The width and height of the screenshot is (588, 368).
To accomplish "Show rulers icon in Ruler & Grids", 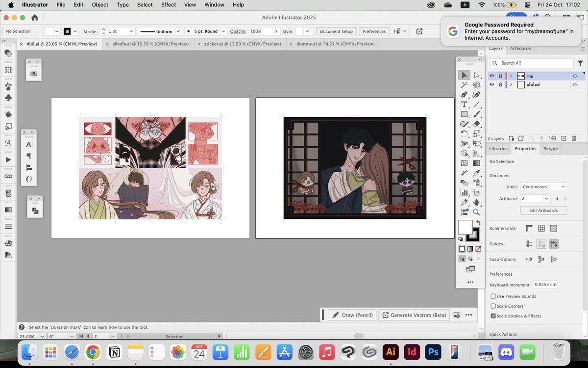I will tap(529, 228).
